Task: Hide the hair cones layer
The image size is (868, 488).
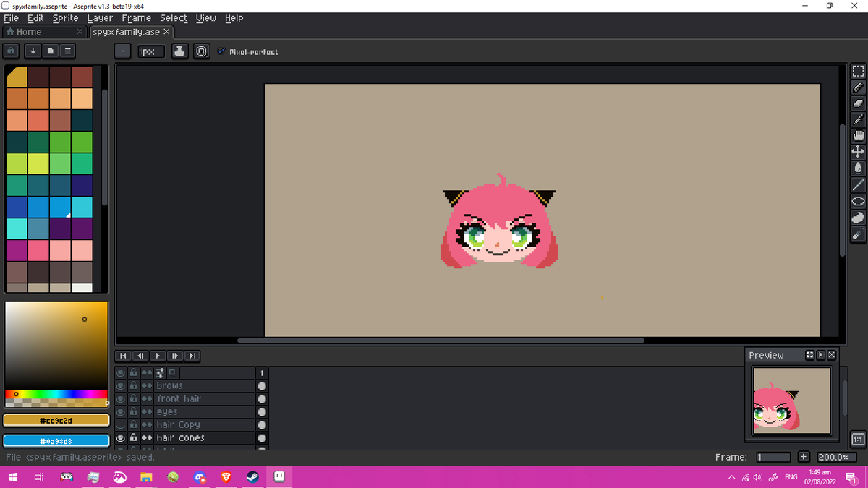Action: pos(121,438)
